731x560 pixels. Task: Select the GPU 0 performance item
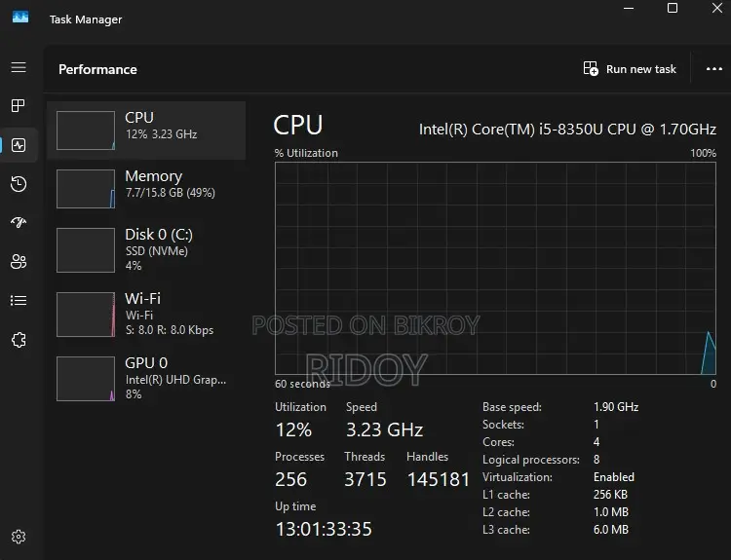click(x=146, y=378)
